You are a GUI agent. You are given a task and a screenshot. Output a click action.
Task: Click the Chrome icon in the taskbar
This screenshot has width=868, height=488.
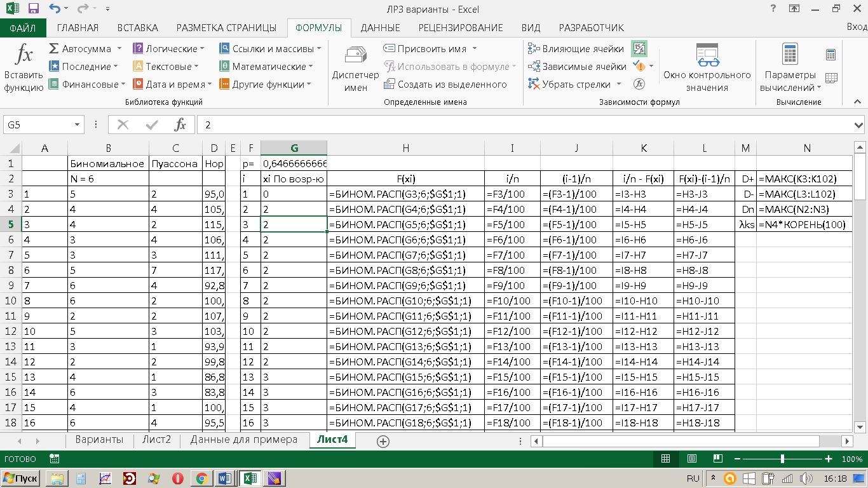pyautogui.click(x=201, y=478)
